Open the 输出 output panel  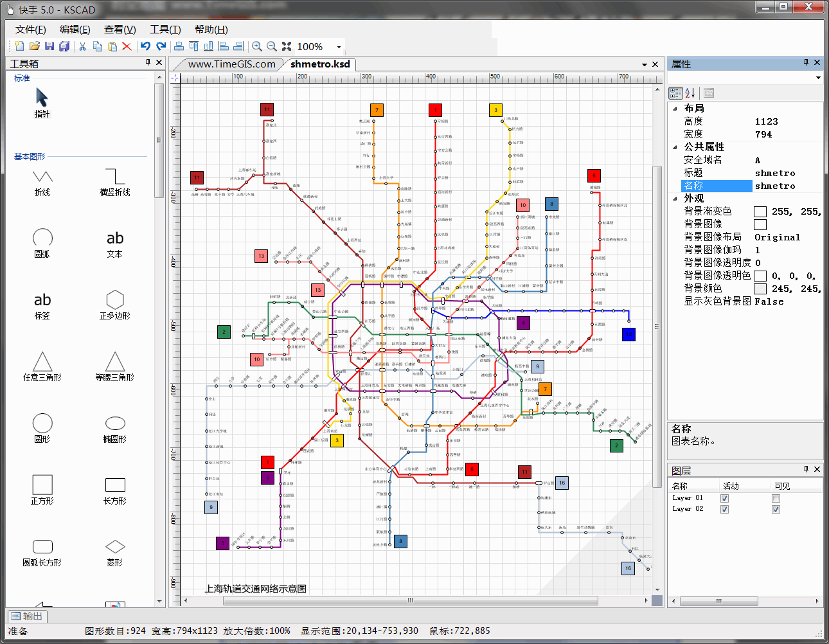point(27,616)
